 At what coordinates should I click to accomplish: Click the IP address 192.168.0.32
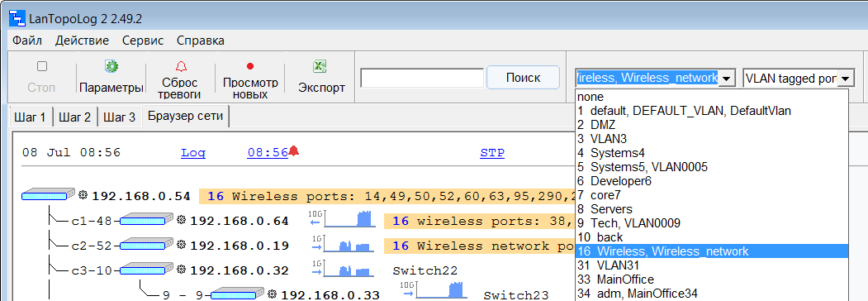click(x=240, y=271)
